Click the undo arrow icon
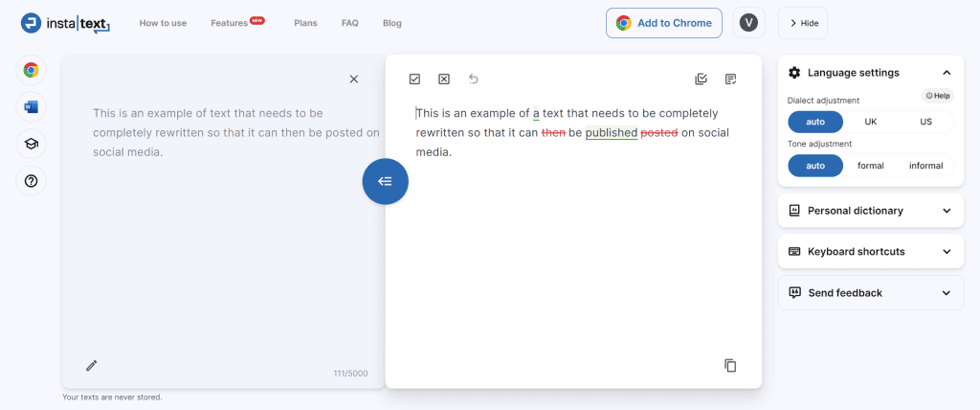Image resolution: width=980 pixels, height=410 pixels. click(473, 79)
